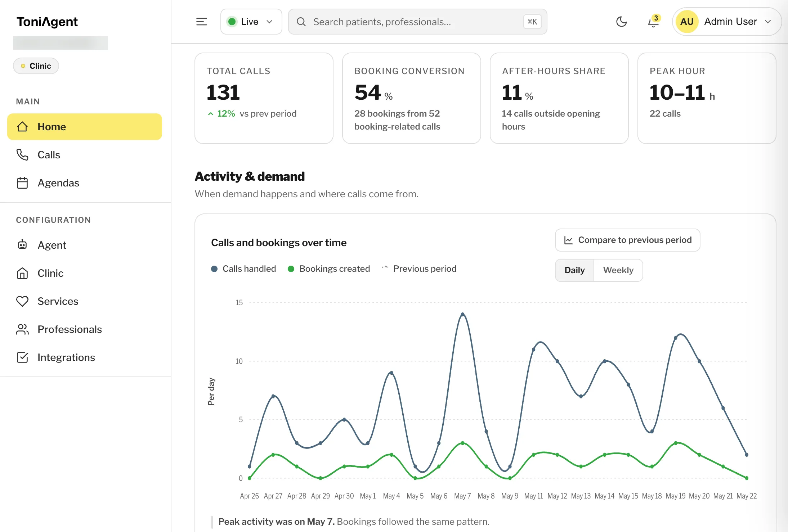Open Professionals configuration page

tap(85, 329)
